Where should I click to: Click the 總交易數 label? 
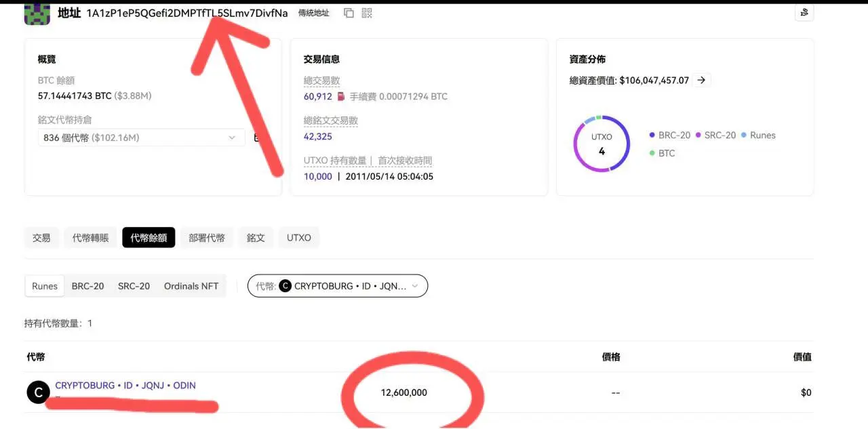pyautogui.click(x=321, y=81)
